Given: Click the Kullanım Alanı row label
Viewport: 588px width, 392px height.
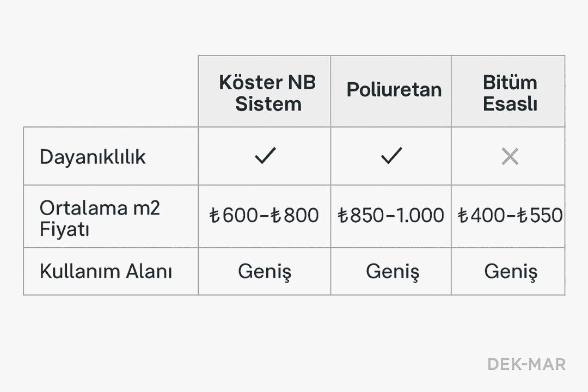Looking at the screenshot, I should click(x=106, y=271).
